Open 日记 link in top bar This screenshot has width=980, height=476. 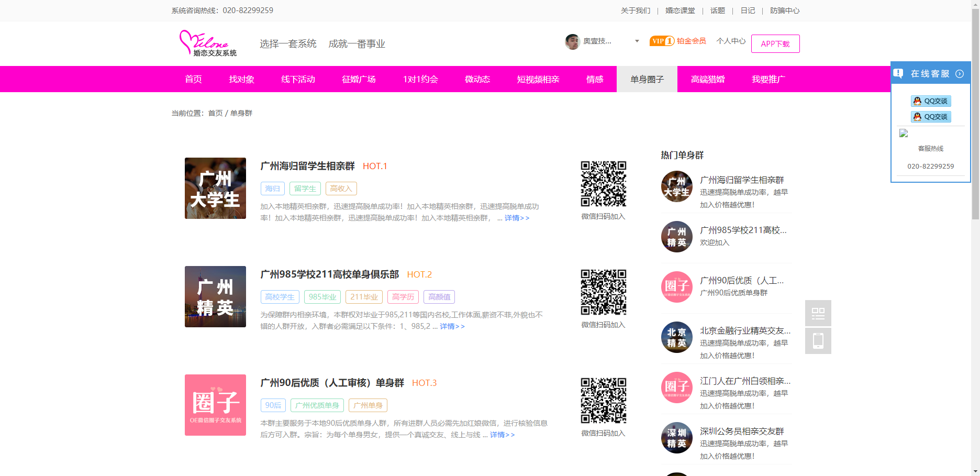click(x=748, y=10)
